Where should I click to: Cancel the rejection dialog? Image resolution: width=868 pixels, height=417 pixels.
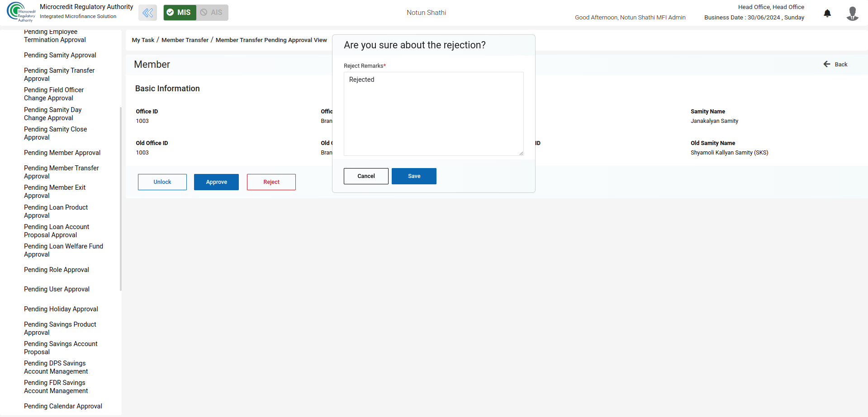365,176
